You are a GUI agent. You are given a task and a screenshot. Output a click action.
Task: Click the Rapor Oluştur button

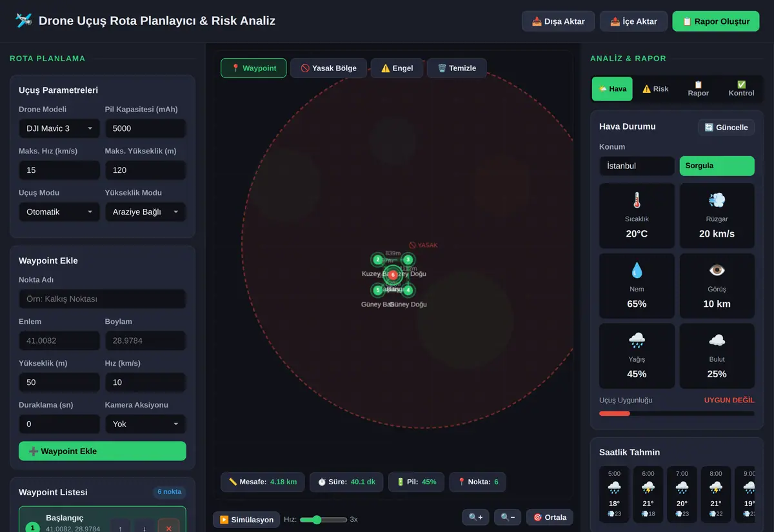coord(716,21)
